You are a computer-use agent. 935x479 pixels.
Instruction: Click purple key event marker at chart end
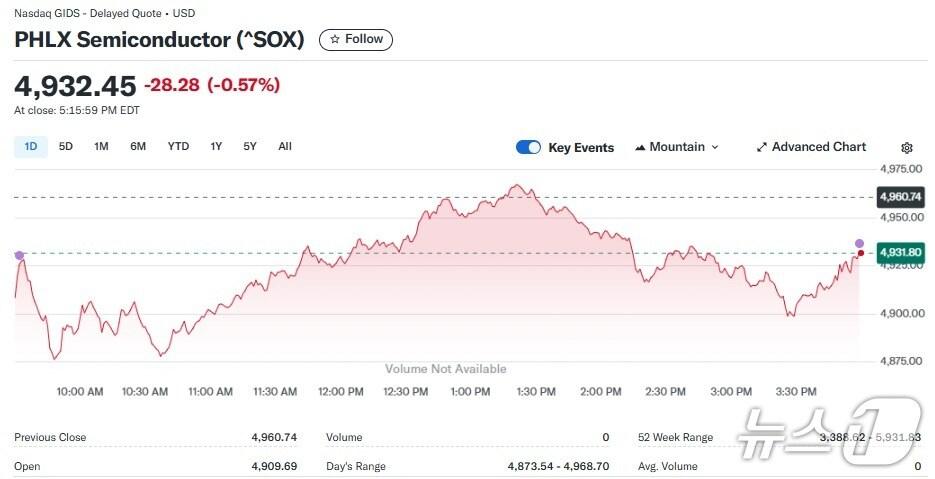tap(860, 243)
